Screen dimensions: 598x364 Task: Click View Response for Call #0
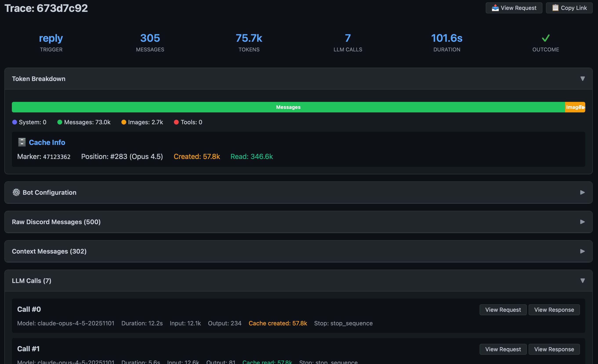point(554,310)
